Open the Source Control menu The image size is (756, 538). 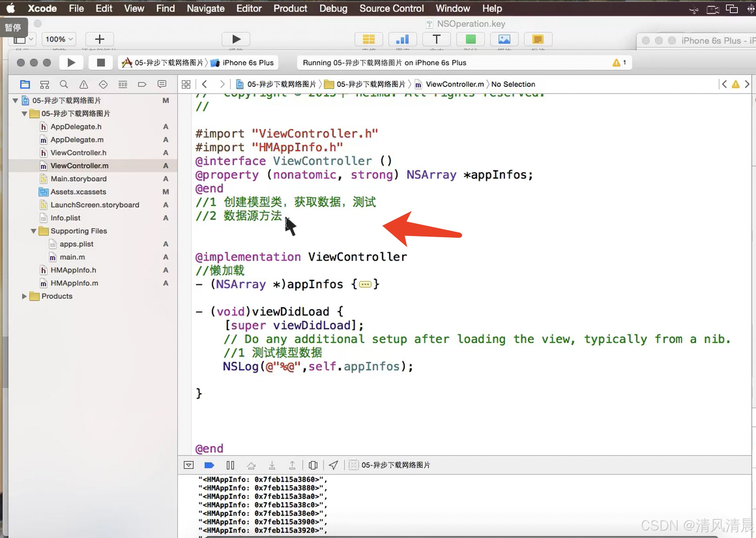click(391, 8)
